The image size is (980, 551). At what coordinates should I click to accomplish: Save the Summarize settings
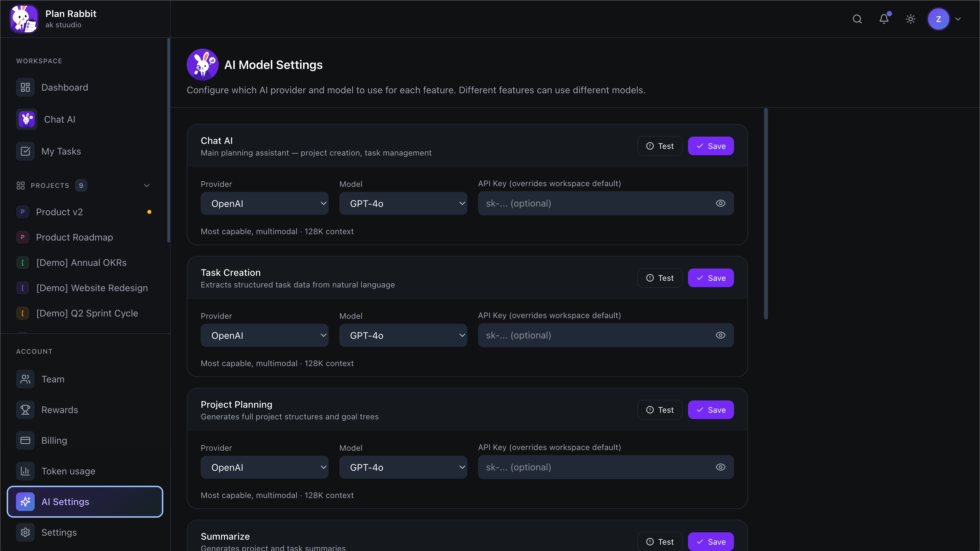tap(711, 541)
